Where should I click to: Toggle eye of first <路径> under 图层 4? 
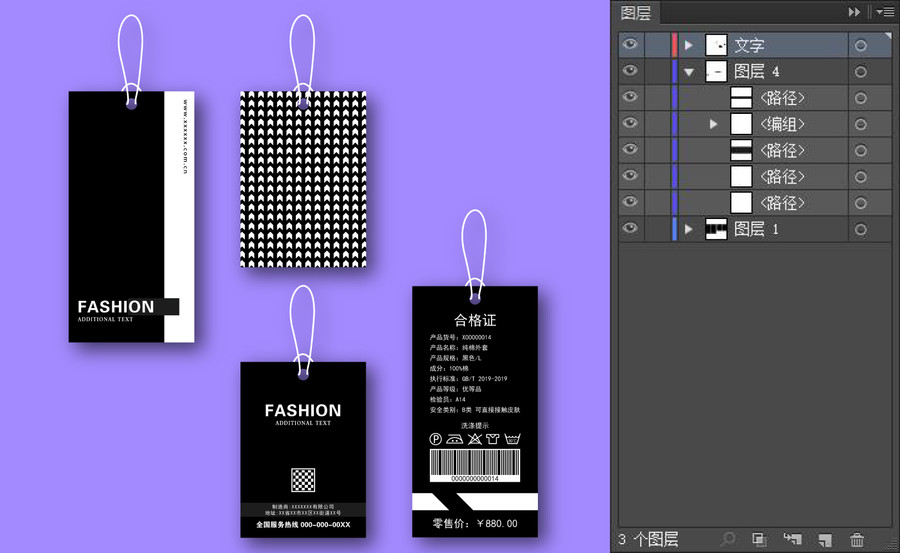tap(631, 96)
